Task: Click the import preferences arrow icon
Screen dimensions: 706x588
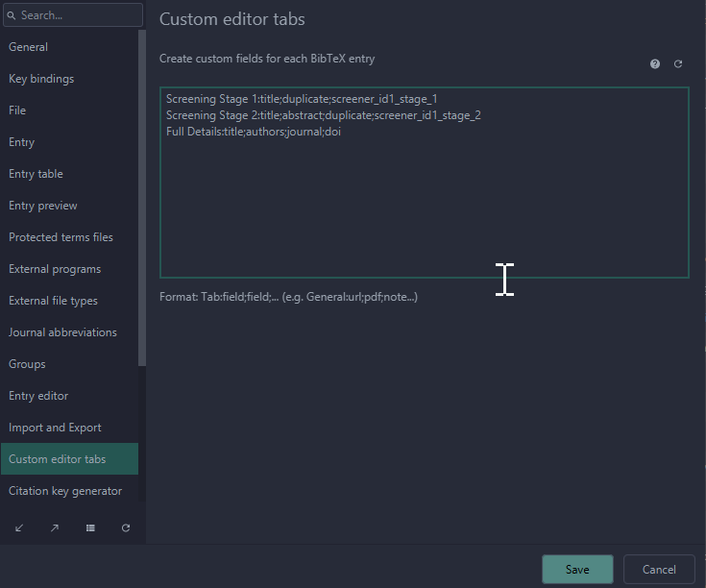Action: click(19, 527)
